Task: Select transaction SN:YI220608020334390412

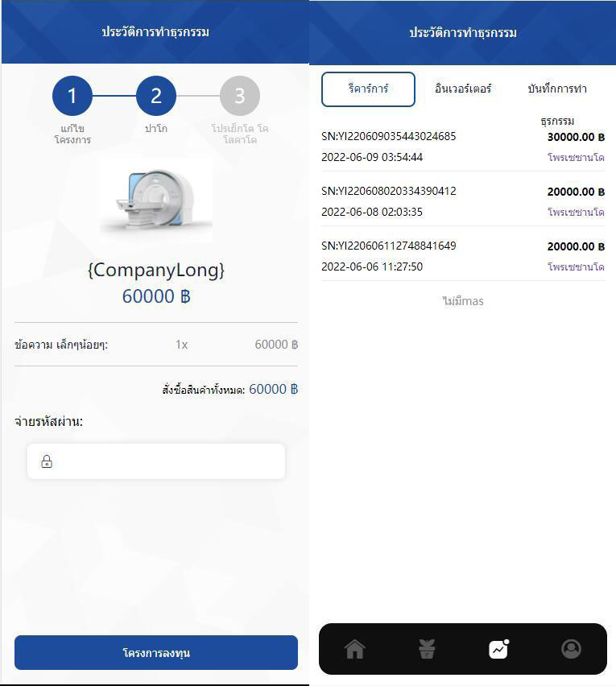Action: tap(388, 191)
